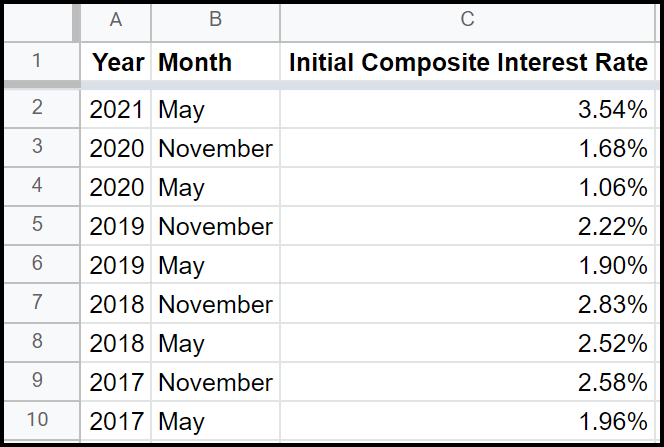
Task: Select the 1.68% rate cell
Action: coord(468,148)
